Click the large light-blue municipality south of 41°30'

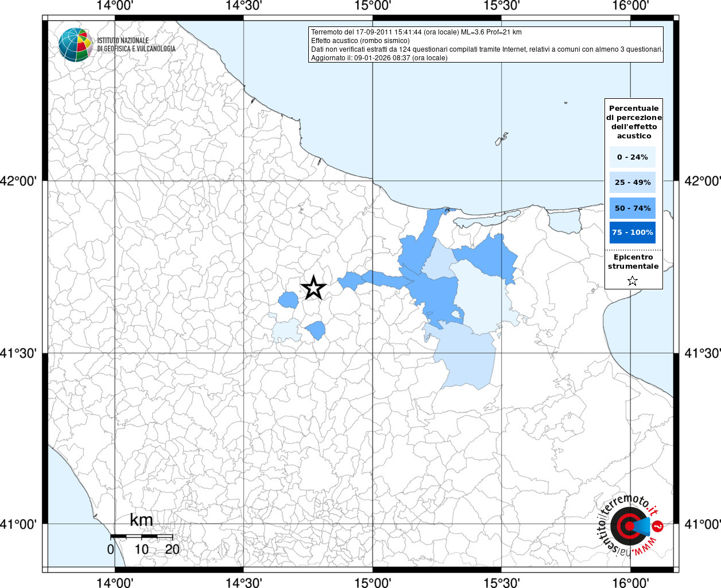pyautogui.click(x=465, y=356)
